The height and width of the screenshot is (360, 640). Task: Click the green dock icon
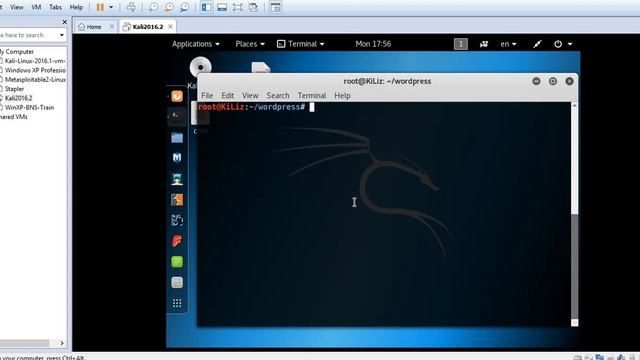point(177,262)
